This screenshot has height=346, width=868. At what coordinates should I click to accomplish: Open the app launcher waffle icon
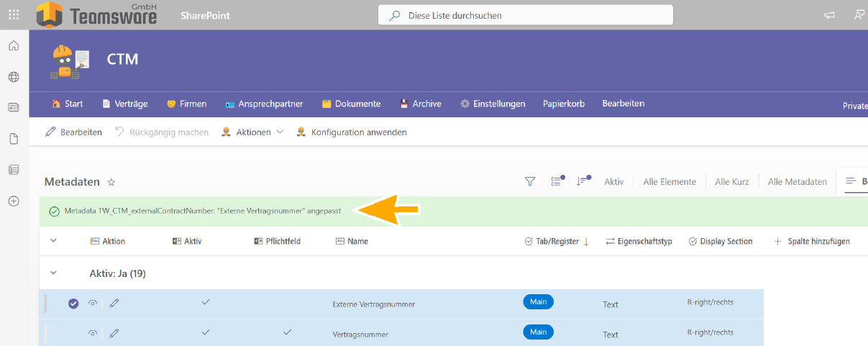click(x=14, y=14)
